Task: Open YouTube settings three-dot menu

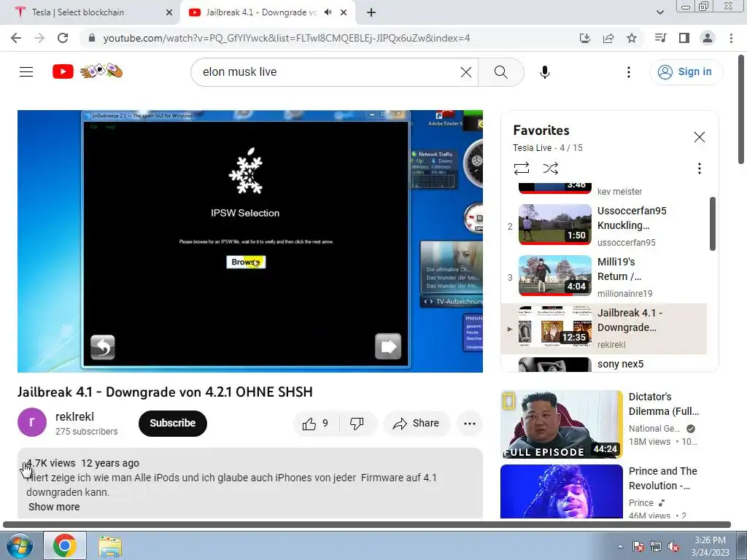Action: tap(628, 72)
